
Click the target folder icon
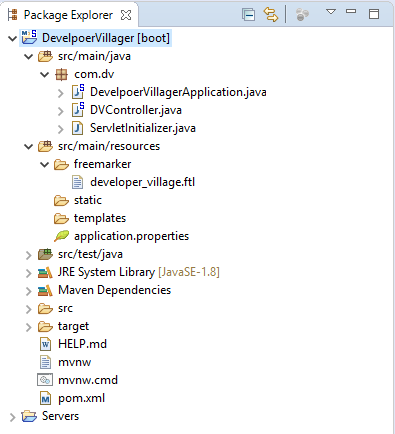[45, 326]
